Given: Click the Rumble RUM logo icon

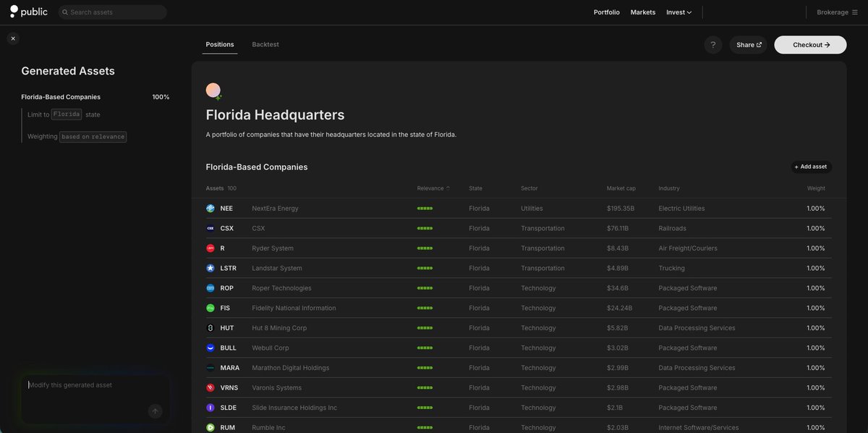Looking at the screenshot, I should tap(210, 427).
